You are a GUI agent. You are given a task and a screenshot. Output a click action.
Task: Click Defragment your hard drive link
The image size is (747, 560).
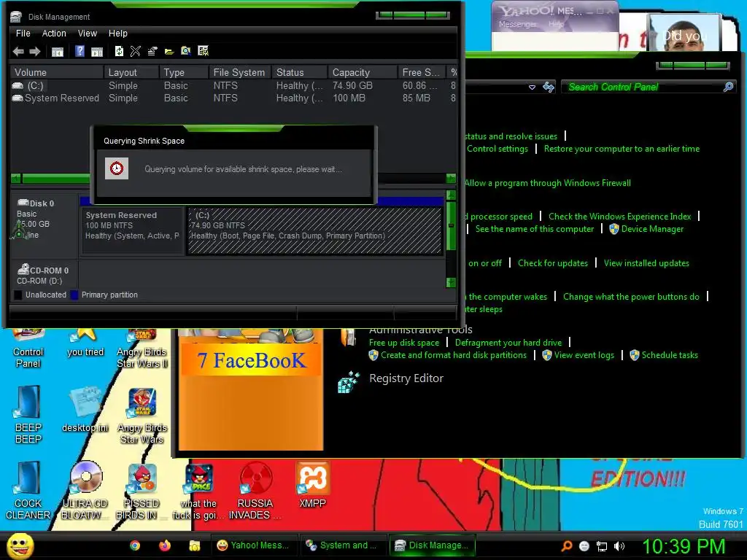[x=508, y=343]
